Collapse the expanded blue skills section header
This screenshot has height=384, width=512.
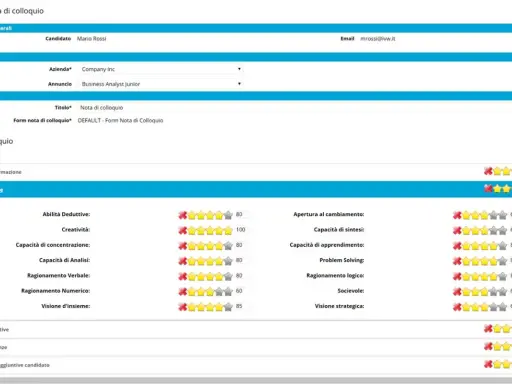(x=256, y=189)
